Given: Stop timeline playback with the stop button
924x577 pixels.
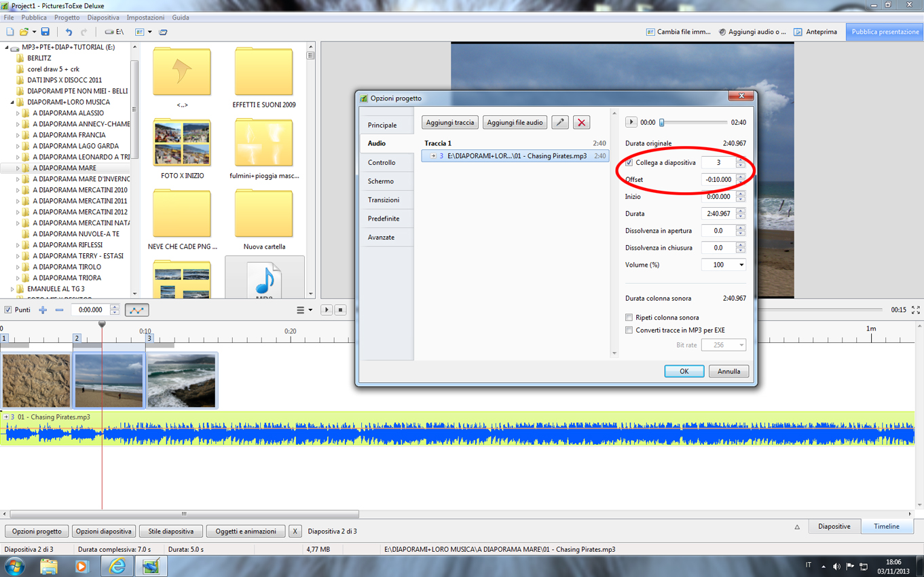Looking at the screenshot, I should (x=341, y=310).
